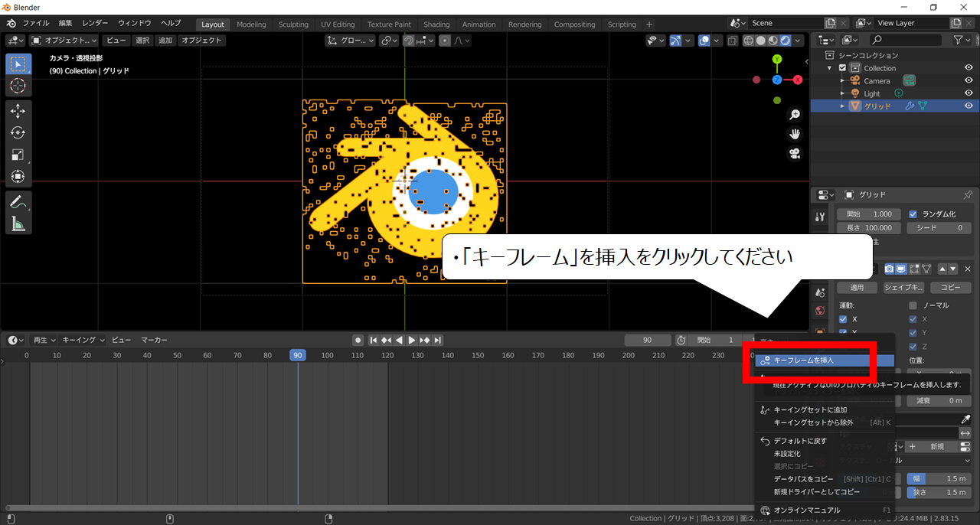980x525 pixels.
Task: Click the pan view hand icon
Action: click(x=795, y=134)
